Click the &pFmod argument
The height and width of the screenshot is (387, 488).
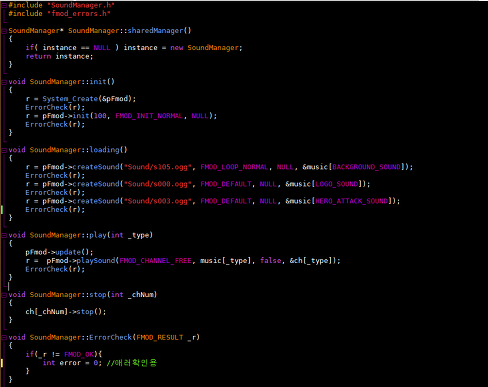[x=115, y=99]
